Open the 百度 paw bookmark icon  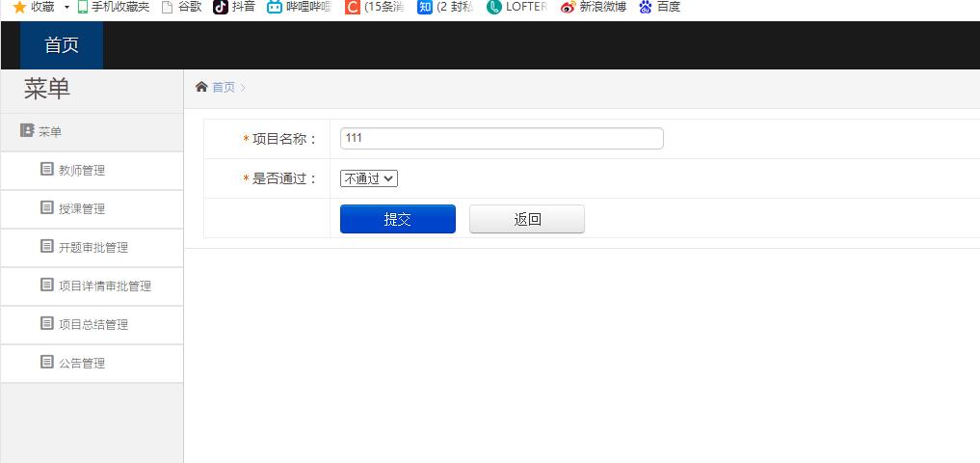645,8
